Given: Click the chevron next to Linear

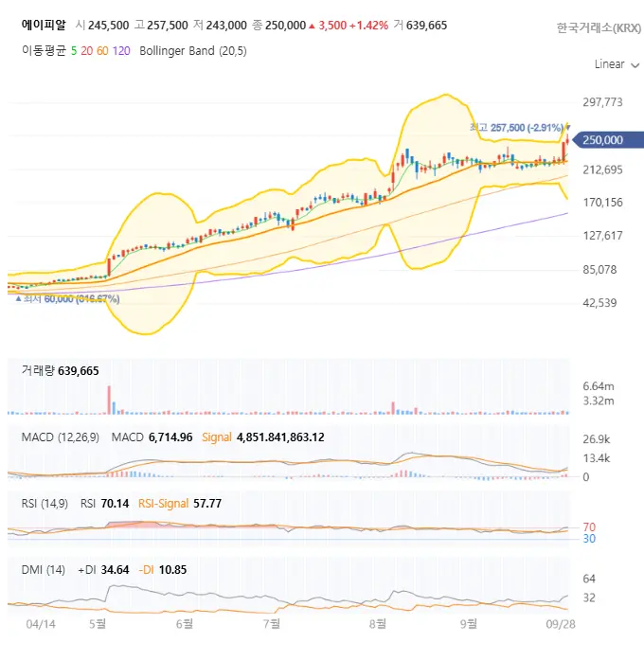Looking at the screenshot, I should 635,65.
